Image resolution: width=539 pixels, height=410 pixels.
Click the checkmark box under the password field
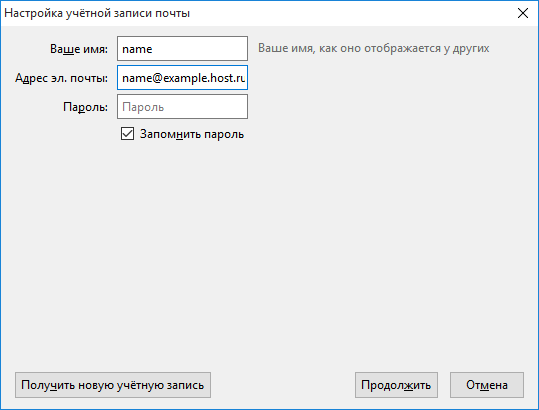pyautogui.click(x=127, y=134)
